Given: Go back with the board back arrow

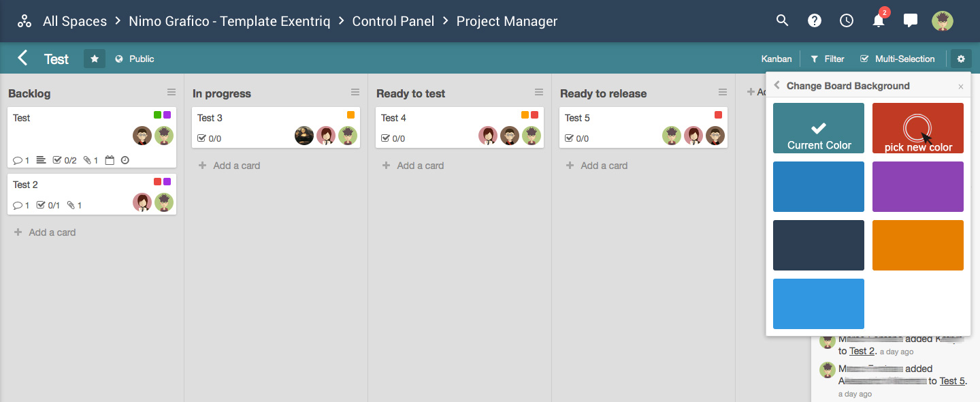Looking at the screenshot, I should (x=22, y=58).
